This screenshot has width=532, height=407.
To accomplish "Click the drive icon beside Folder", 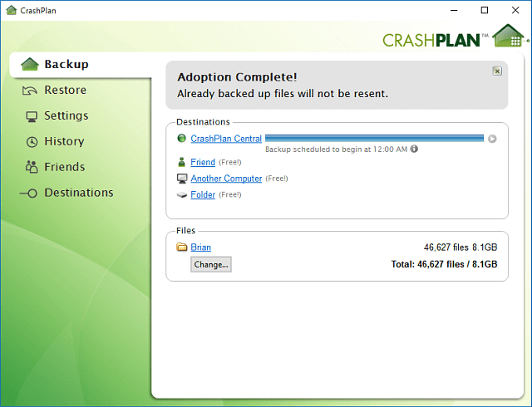I will [x=182, y=195].
